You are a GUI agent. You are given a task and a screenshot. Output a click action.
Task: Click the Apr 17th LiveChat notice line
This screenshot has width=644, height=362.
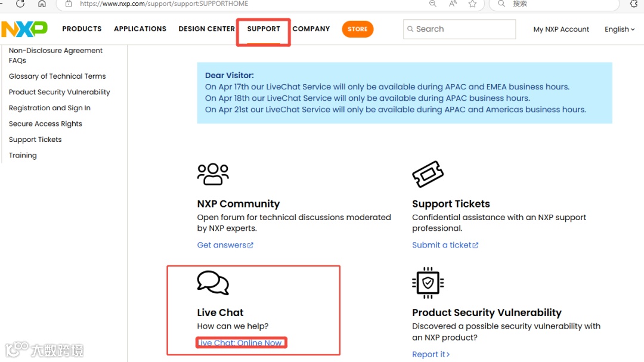pos(387,86)
